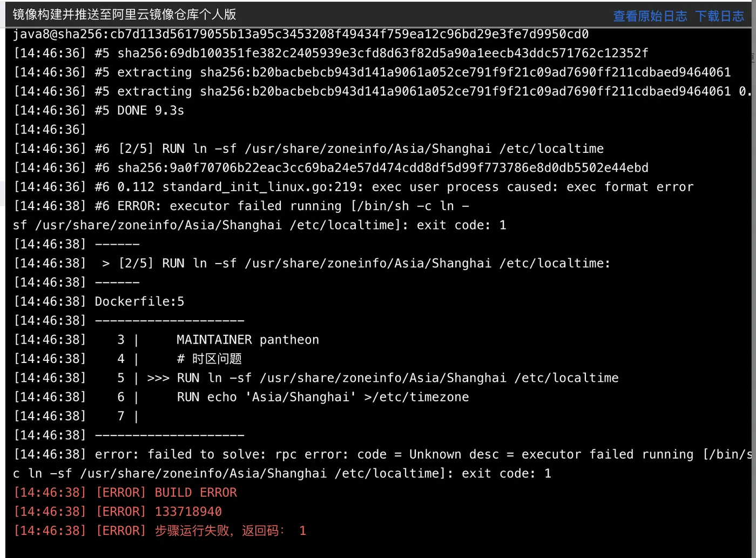Click the red BUILD ERROR log line
Viewport: 756px width, 558px height.
(125, 493)
